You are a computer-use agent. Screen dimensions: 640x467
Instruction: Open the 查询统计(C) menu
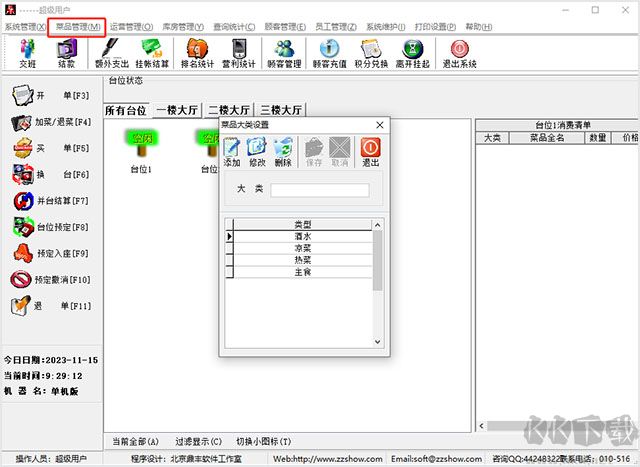click(234, 27)
